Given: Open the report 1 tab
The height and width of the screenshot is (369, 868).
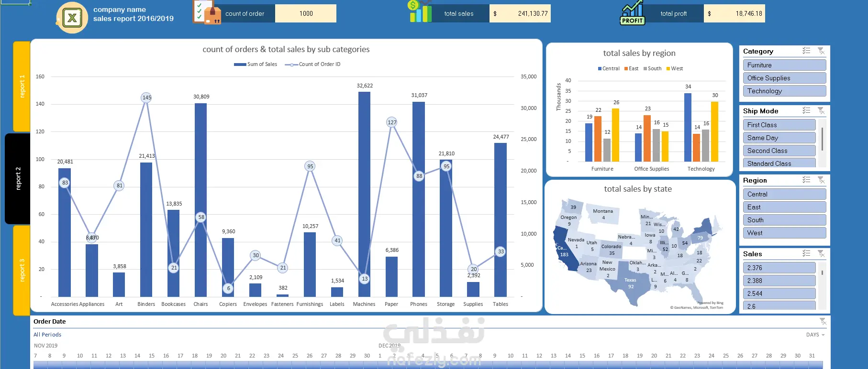Looking at the screenshot, I should 22,87.
